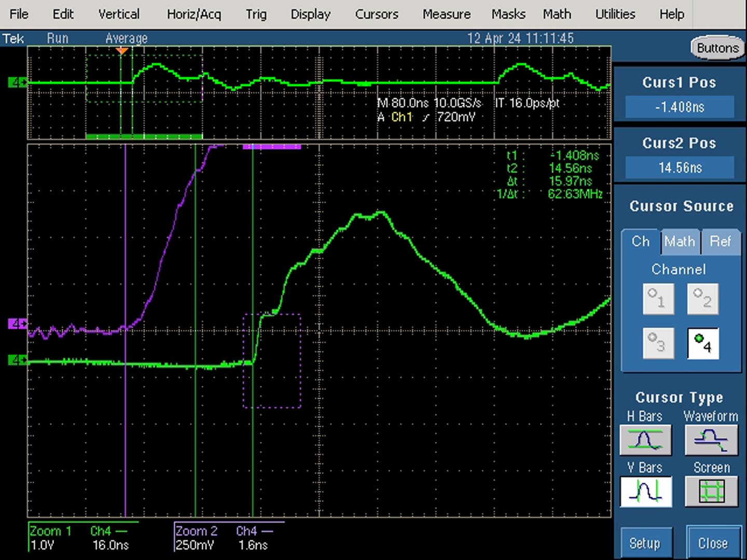This screenshot has height=560, width=747.
Task: Select channel 4 as cursor source
Action: [703, 343]
